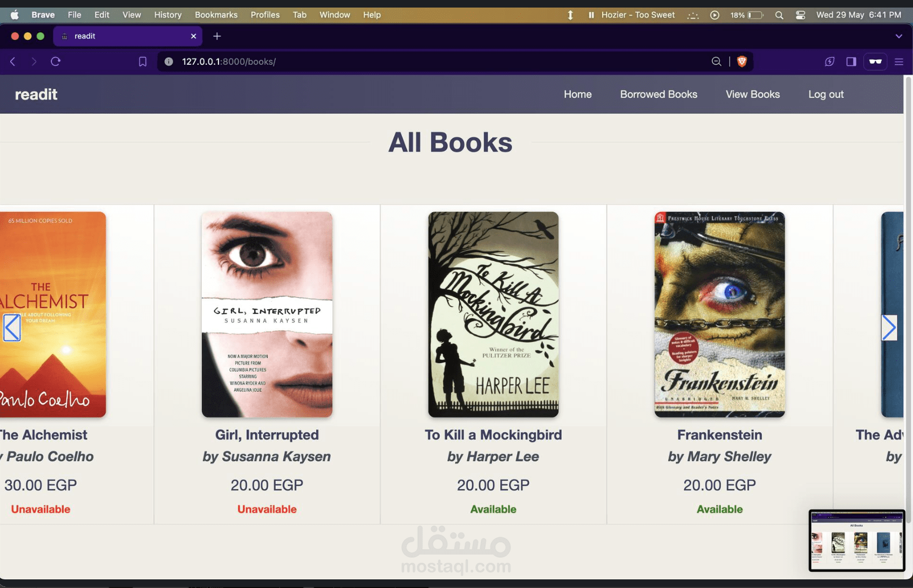The height and width of the screenshot is (588, 913).
Task: Open the Profiles menu
Action: [265, 15]
